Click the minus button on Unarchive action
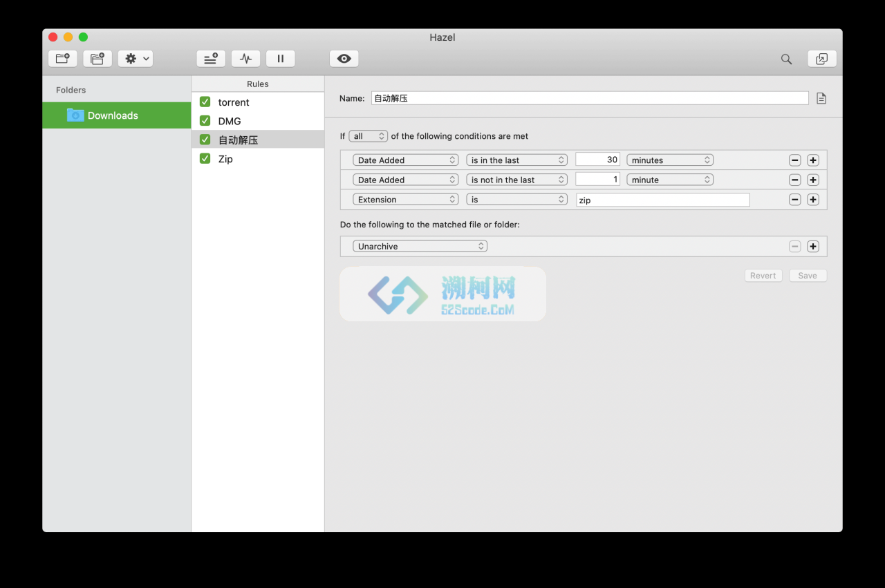Image resolution: width=885 pixels, height=588 pixels. pyautogui.click(x=795, y=247)
